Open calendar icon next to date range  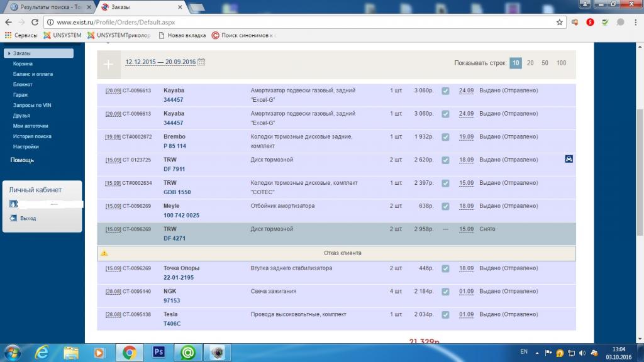[x=201, y=62]
